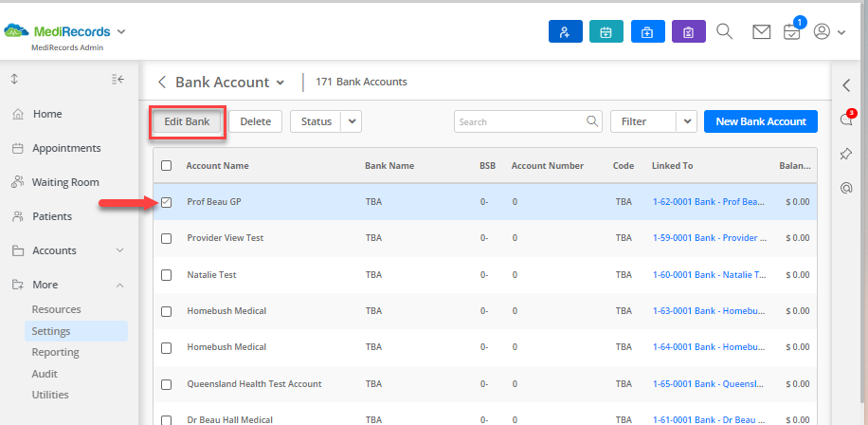The height and width of the screenshot is (425, 868).
Task: Click the purple clipboard task icon button
Action: [x=689, y=31]
